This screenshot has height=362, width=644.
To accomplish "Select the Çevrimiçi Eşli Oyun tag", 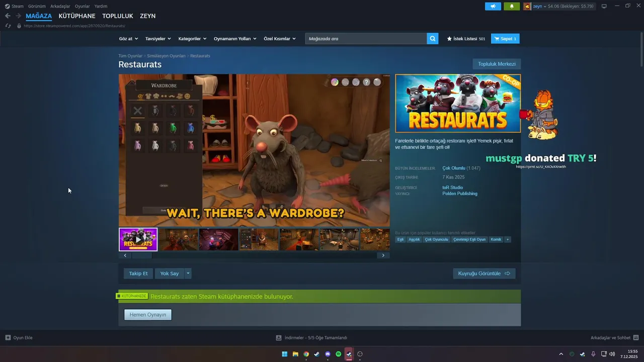I will [x=469, y=239].
